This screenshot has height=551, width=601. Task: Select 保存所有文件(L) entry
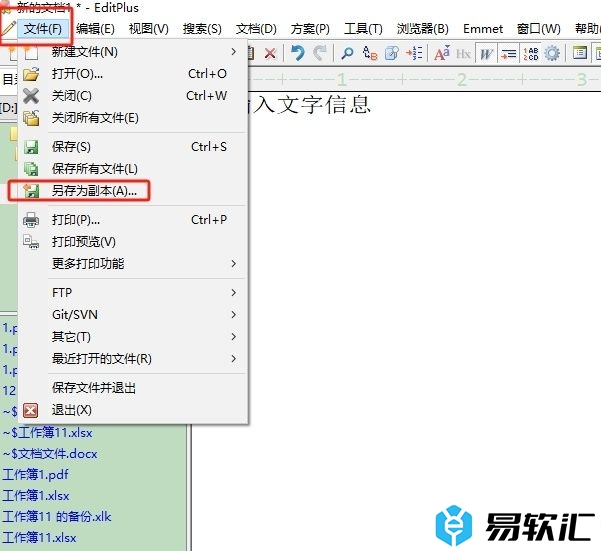pos(133,169)
